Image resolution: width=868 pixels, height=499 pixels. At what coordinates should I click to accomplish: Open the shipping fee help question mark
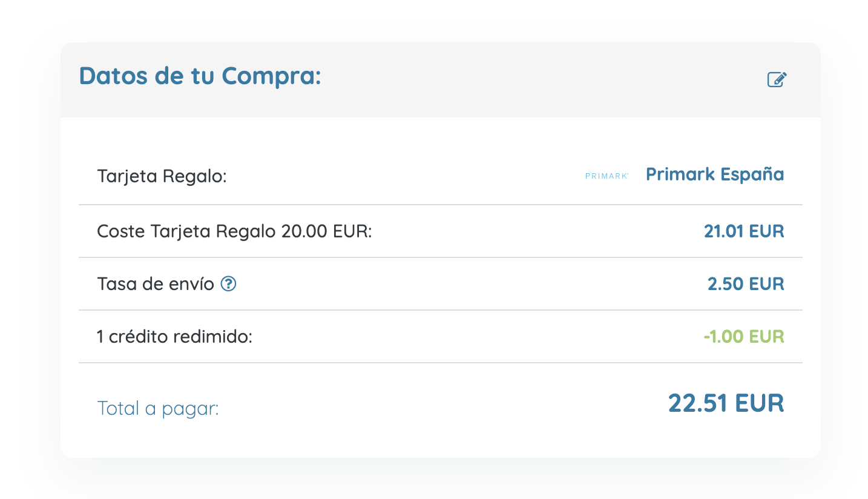pos(228,283)
